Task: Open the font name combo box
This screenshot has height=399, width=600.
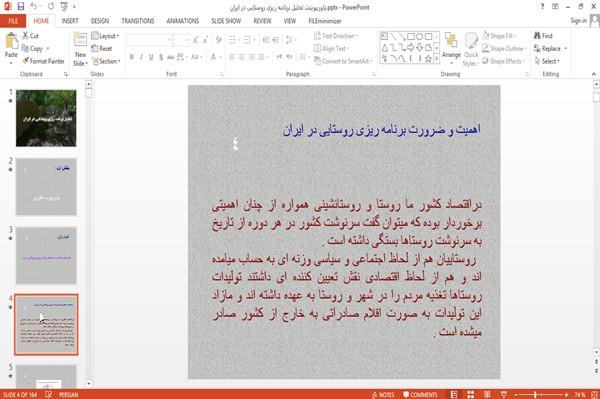Action: point(150,40)
